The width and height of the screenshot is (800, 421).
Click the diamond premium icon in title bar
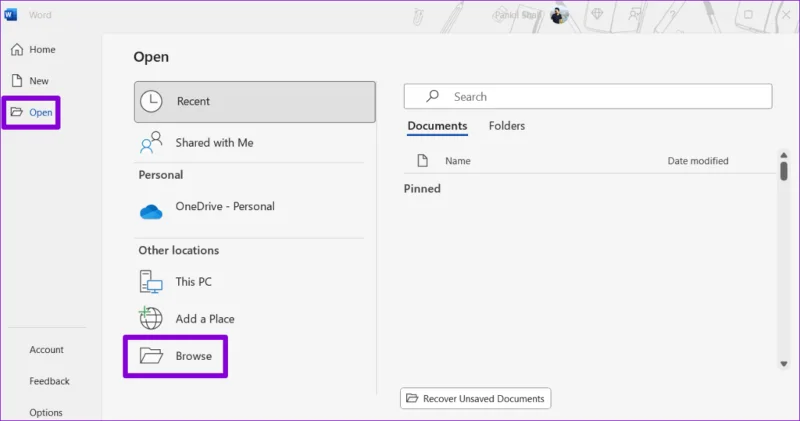(x=597, y=14)
